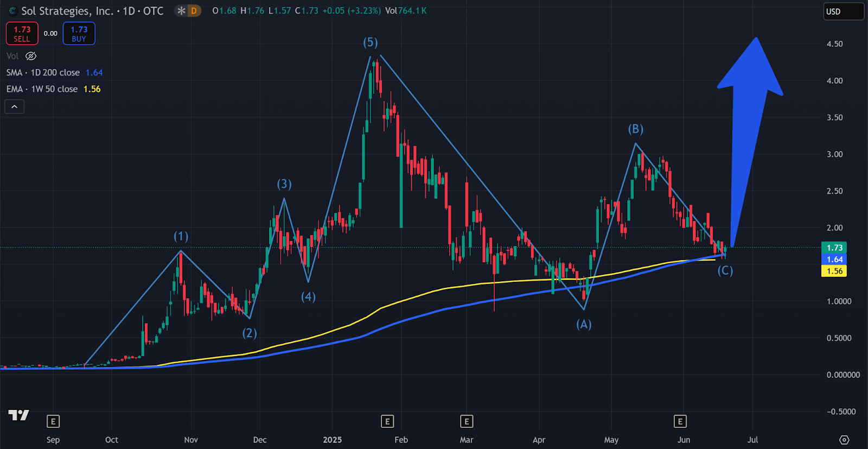This screenshot has width=868, height=449.
Task: Click the low value L1.57
Action: click(x=280, y=11)
